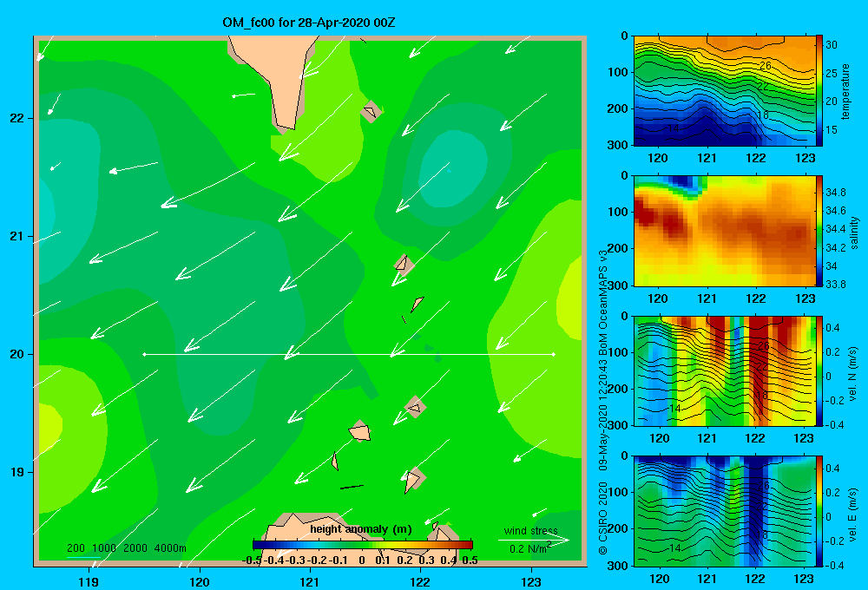
Task: Open the salinity depth section plot
Action: click(x=725, y=231)
